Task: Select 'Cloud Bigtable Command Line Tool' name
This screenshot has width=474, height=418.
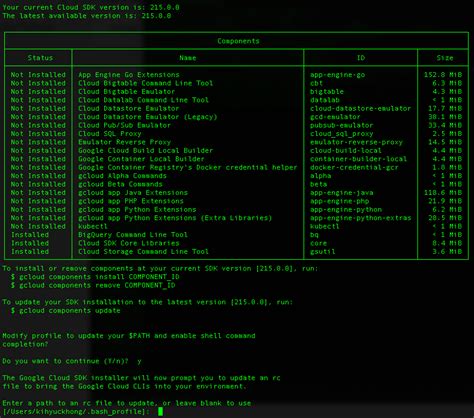Action: point(145,83)
